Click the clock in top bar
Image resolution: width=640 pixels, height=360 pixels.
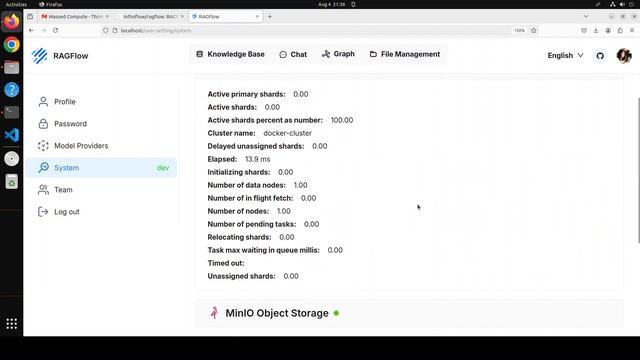331,4
